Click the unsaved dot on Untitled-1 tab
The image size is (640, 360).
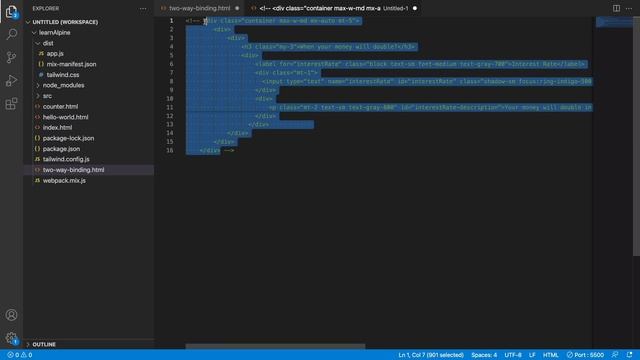click(x=415, y=8)
